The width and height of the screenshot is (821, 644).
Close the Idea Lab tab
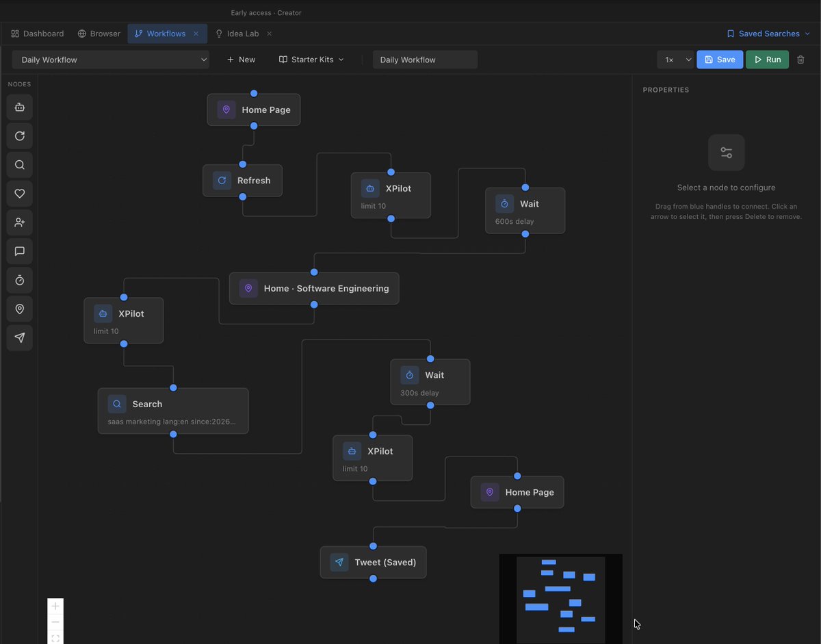coord(269,34)
